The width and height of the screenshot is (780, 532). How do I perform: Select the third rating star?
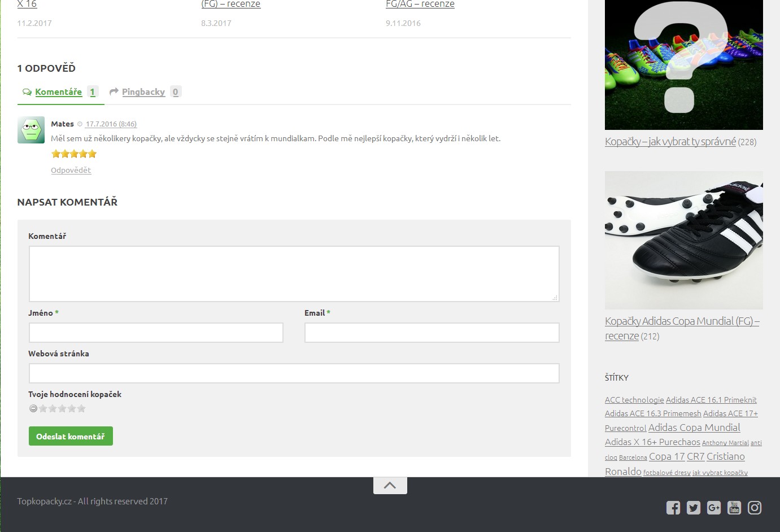click(x=62, y=408)
